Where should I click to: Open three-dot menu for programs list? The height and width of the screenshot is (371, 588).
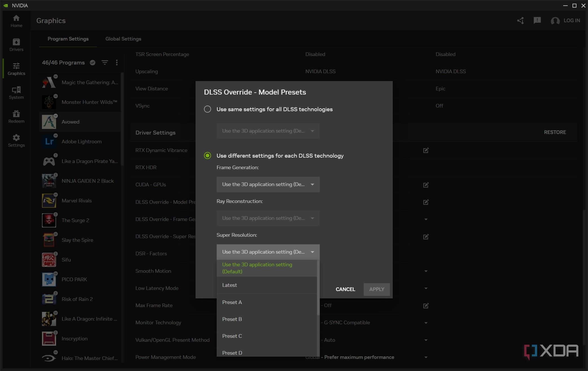[117, 62]
